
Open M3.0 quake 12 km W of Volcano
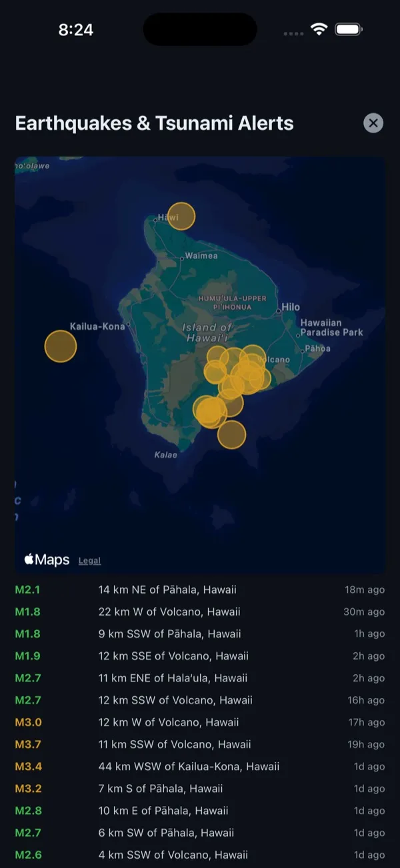tap(199, 722)
